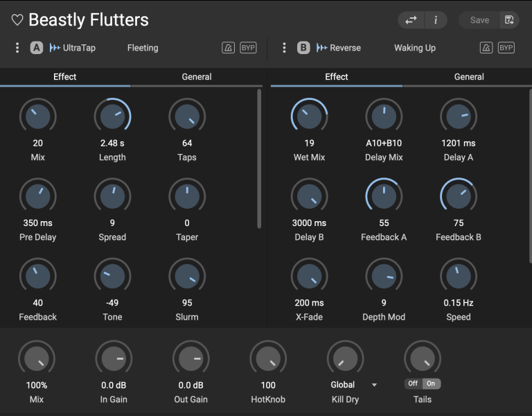
Task: Click the Slurm knob
Action: (x=187, y=276)
